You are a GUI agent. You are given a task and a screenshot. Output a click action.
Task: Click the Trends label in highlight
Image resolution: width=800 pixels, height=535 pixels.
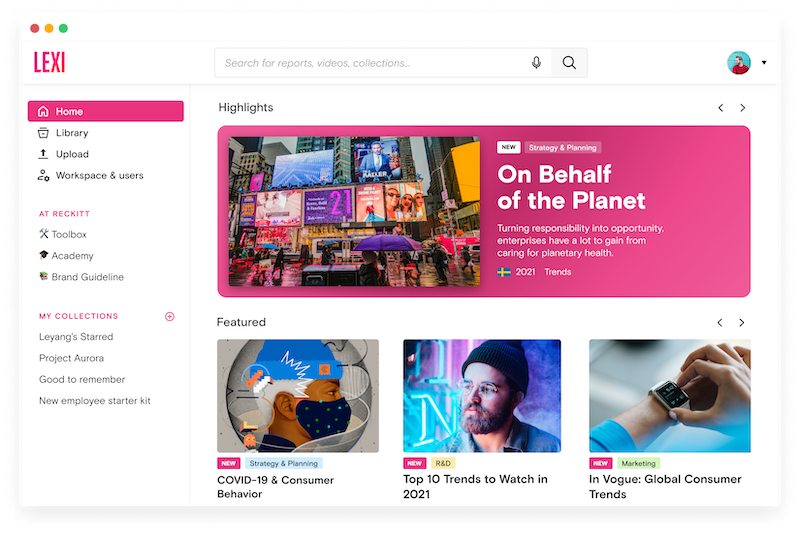[558, 272]
